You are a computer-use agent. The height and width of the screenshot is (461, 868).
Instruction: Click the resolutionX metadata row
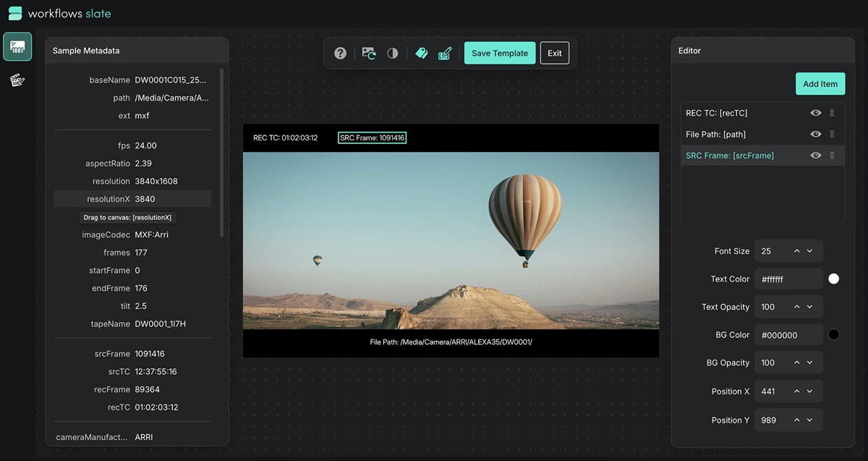click(132, 199)
